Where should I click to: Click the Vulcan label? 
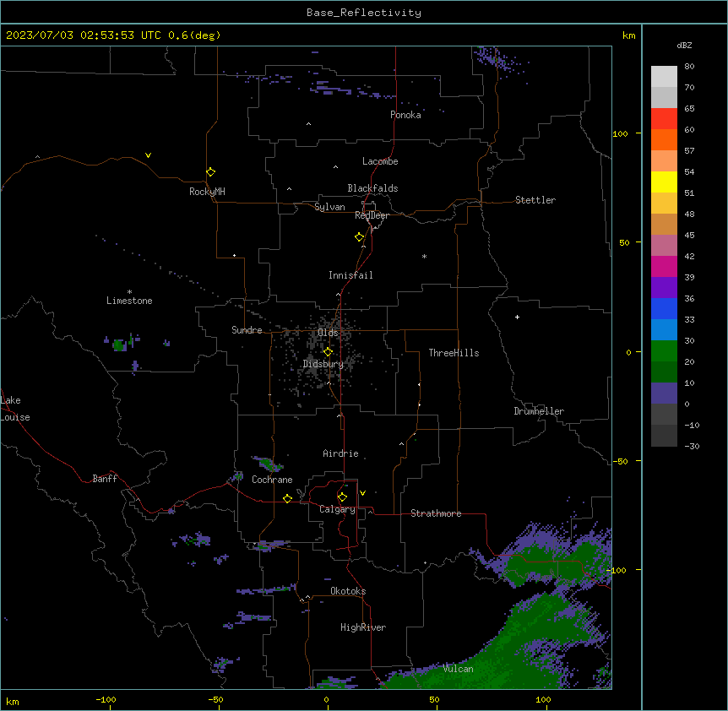pos(459,669)
